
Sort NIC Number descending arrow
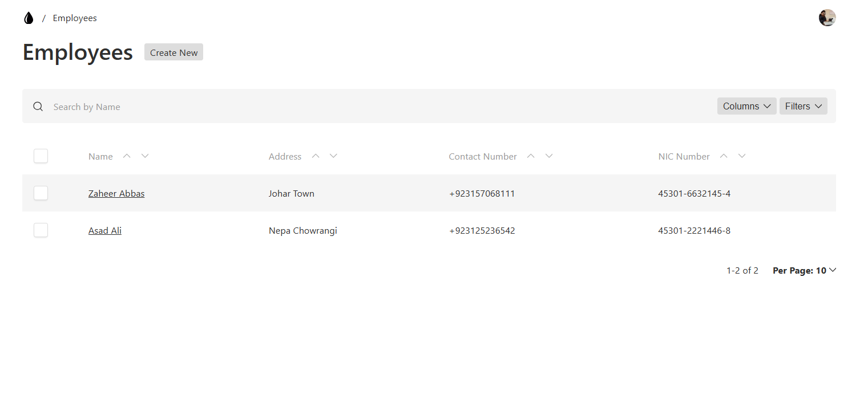click(x=742, y=156)
